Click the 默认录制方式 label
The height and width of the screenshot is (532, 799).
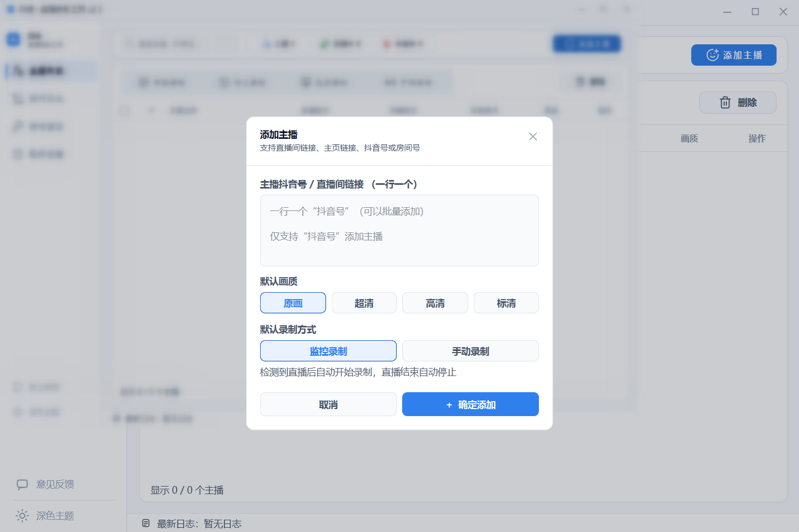pyautogui.click(x=288, y=330)
